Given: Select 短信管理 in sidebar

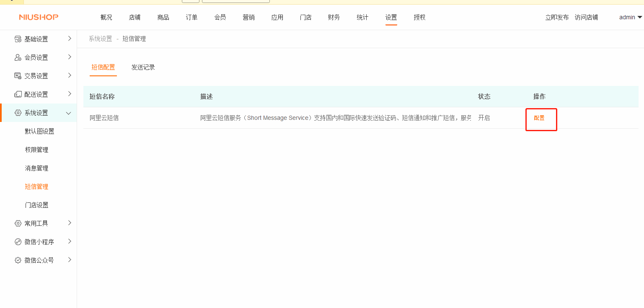Looking at the screenshot, I should 36,187.
